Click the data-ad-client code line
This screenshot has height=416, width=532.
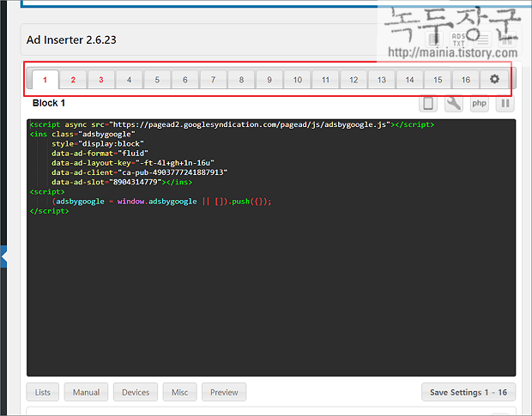pos(140,172)
